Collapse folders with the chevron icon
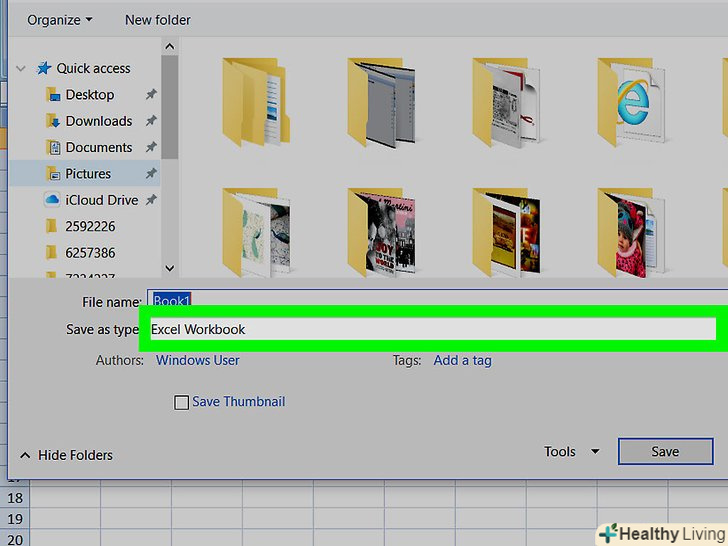Viewport: 728px width, 546px height. pyautogui.click(x=25, y=455)
